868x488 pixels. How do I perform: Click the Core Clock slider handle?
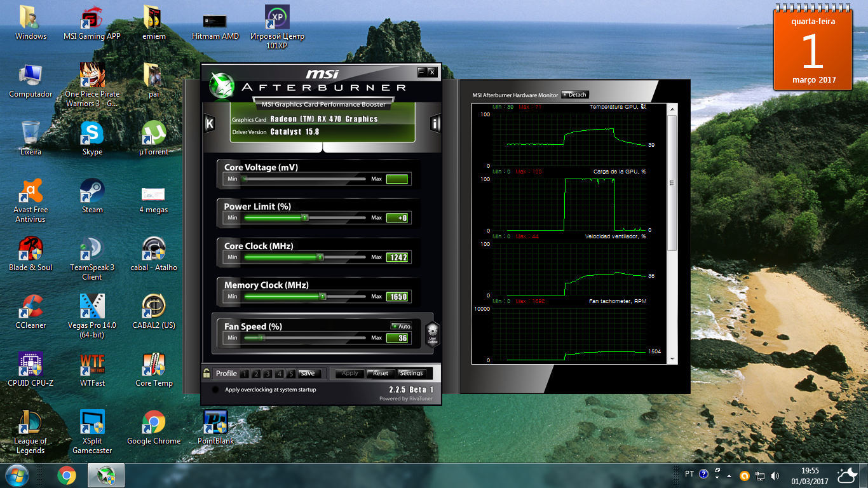pyautogui.click(x=320, y=257)
